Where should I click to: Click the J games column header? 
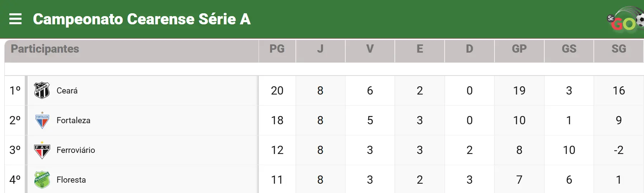click(320, 49)
